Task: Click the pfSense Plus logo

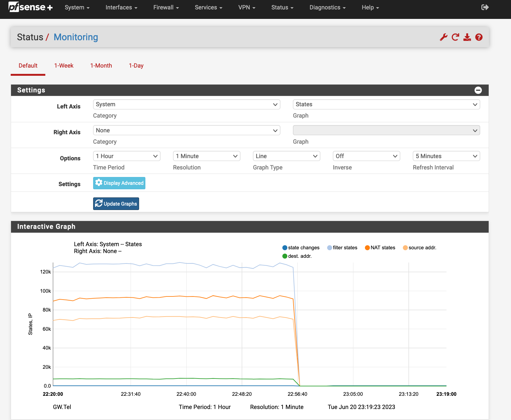Action: (31, 7)
